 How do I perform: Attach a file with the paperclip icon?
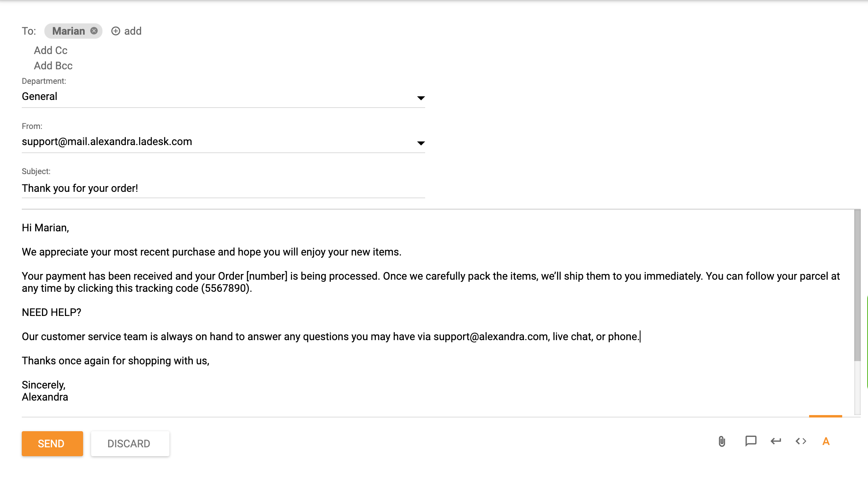point(722,442)
